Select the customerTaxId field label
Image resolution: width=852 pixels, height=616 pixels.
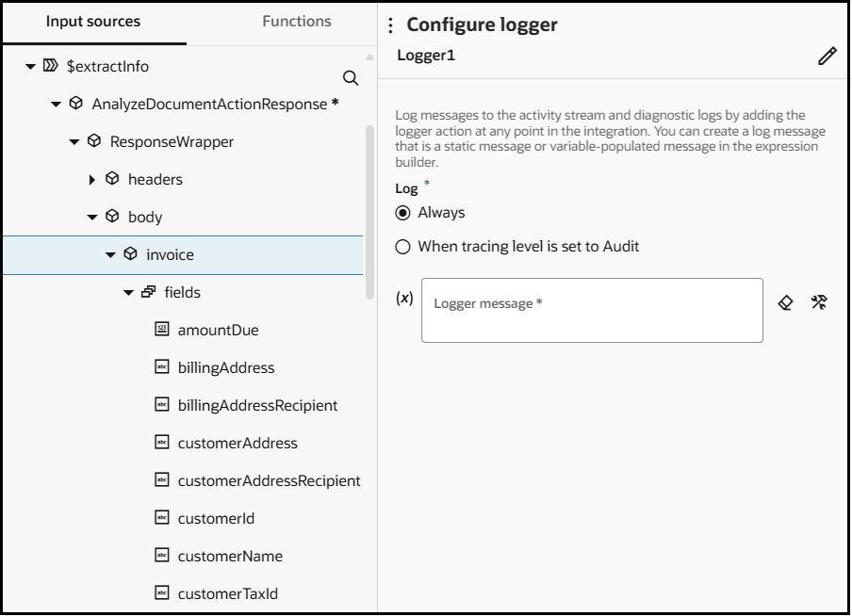coord(228,593)
